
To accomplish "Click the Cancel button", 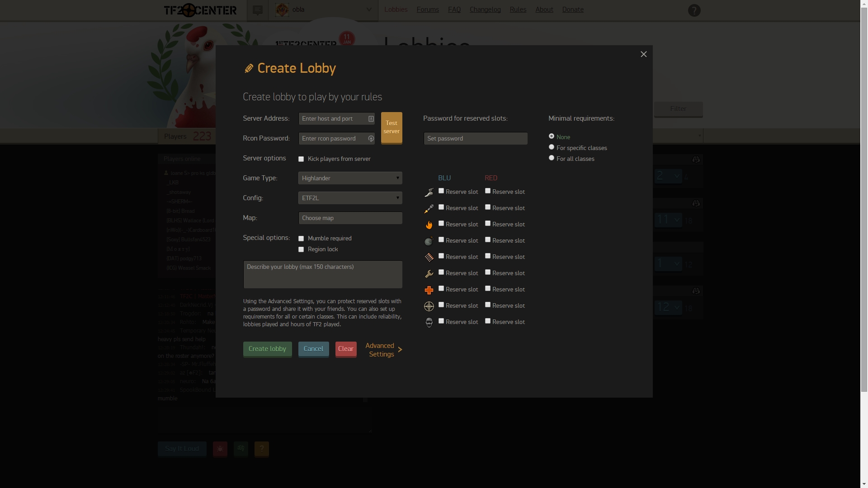I will (x=314, y=349).
